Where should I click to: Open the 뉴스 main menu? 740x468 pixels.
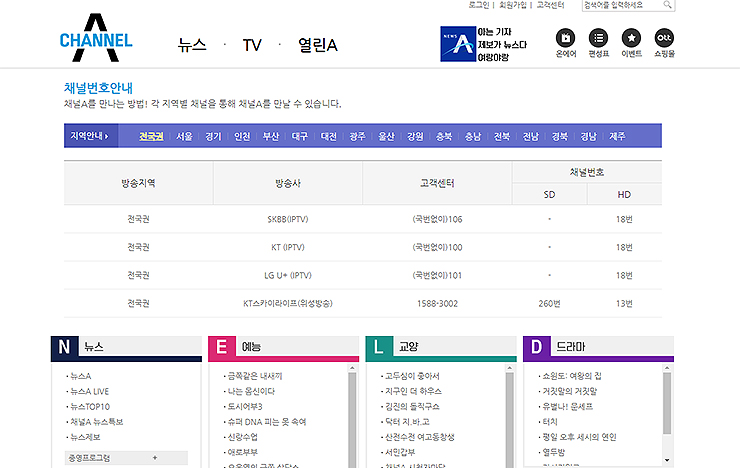click(x=192, y=45)
